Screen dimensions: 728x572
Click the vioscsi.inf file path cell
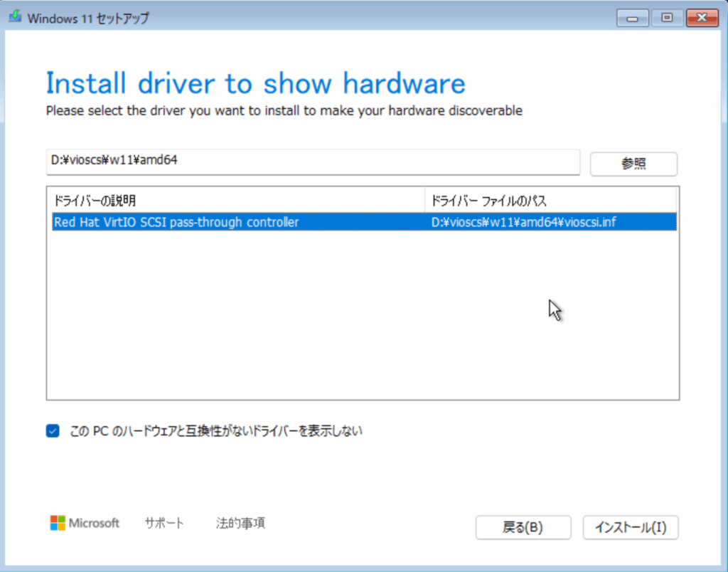(x=525, y=222)
